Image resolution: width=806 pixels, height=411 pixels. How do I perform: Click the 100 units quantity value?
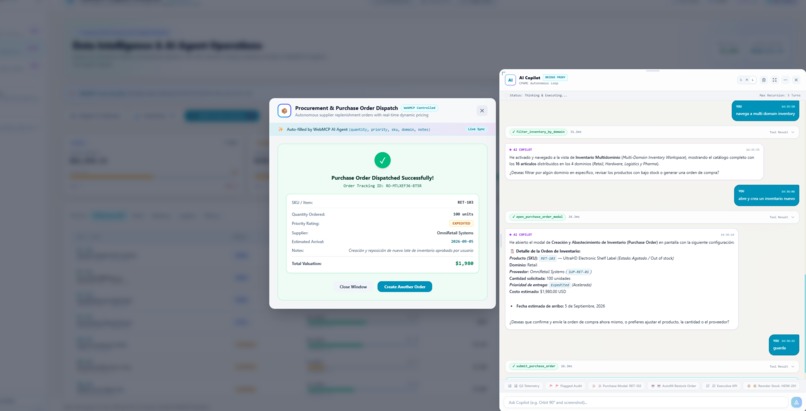click(x=463, y=214)
